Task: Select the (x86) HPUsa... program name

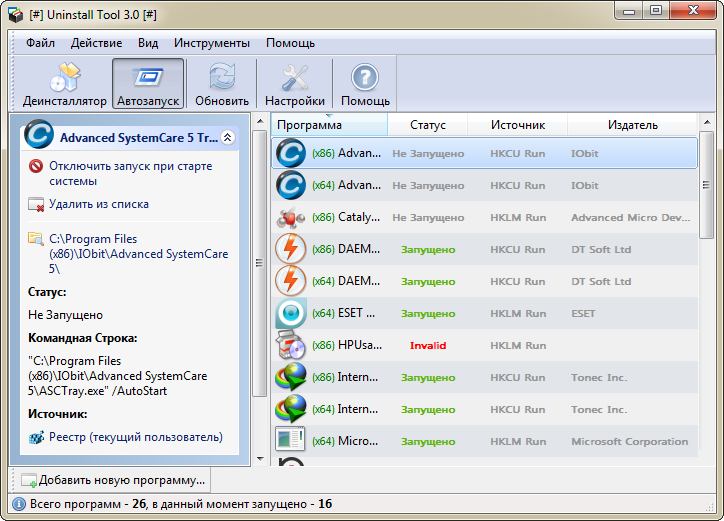Action: (x=347, y=345)
